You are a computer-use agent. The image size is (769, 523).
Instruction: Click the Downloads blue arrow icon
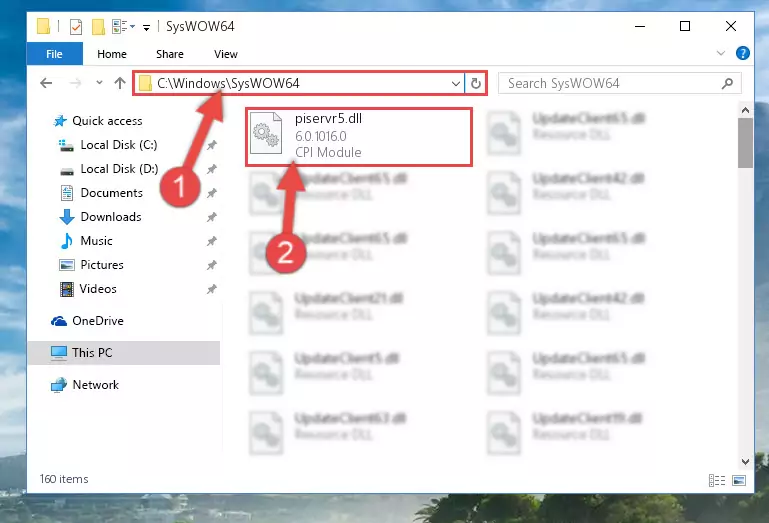point(67,217)
